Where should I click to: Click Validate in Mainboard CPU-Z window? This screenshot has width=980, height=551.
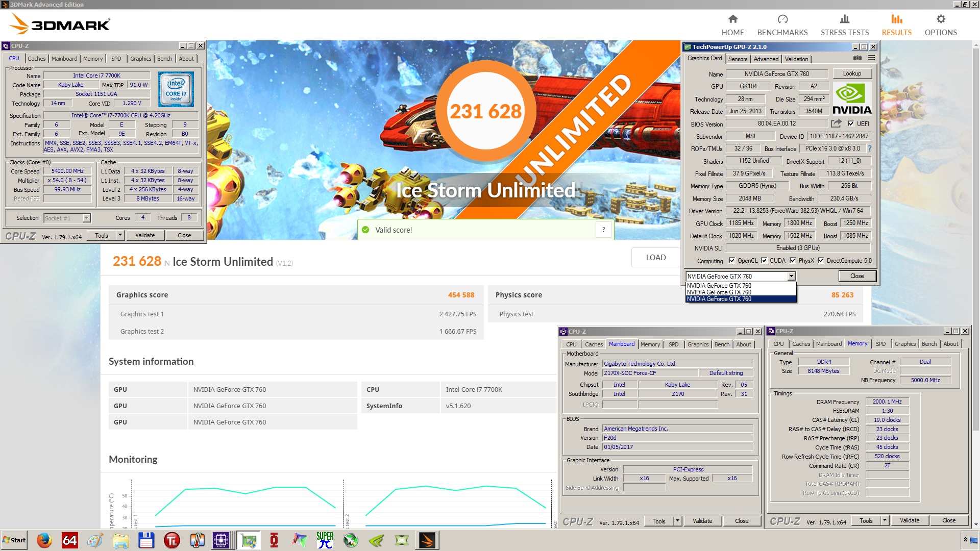[x=702, y=521]
